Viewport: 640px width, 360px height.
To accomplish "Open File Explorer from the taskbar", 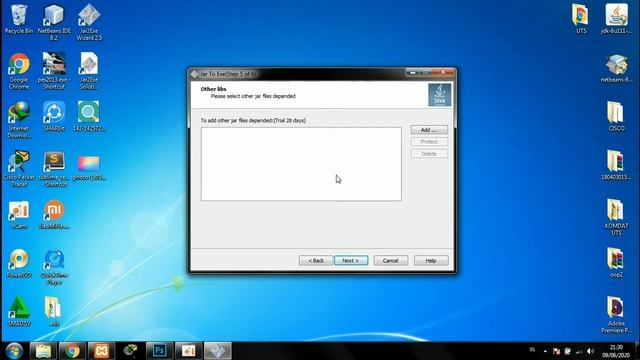I will click(43, 351).
